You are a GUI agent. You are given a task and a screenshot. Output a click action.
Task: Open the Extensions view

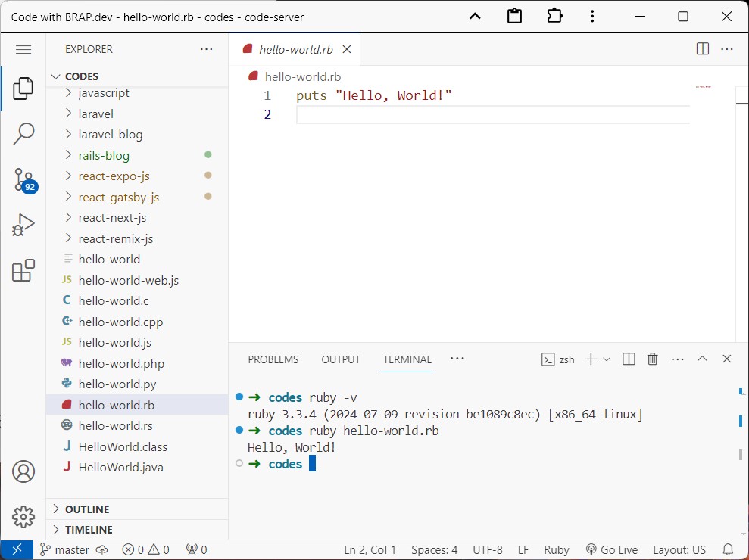[23, 270]
